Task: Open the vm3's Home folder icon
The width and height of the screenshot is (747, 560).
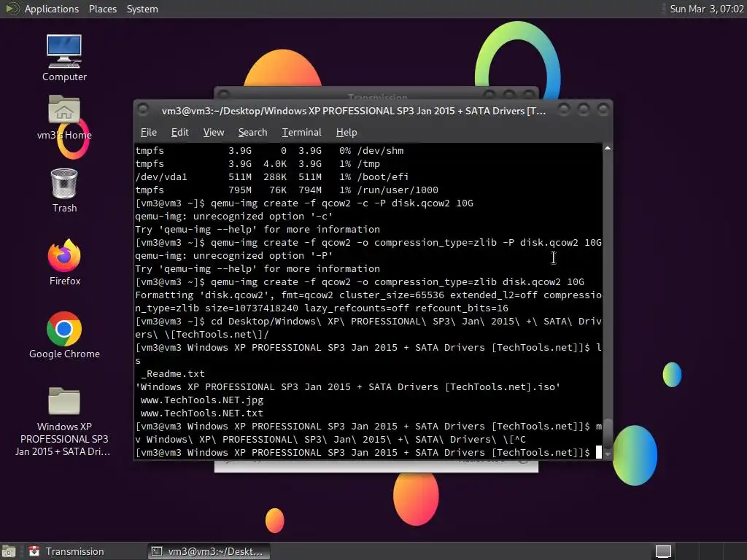Action: click(x=64, y=117)
